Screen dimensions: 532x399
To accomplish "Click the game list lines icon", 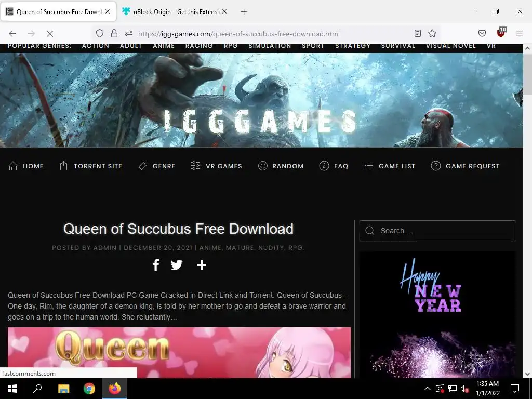I will (x=369, y=166).
